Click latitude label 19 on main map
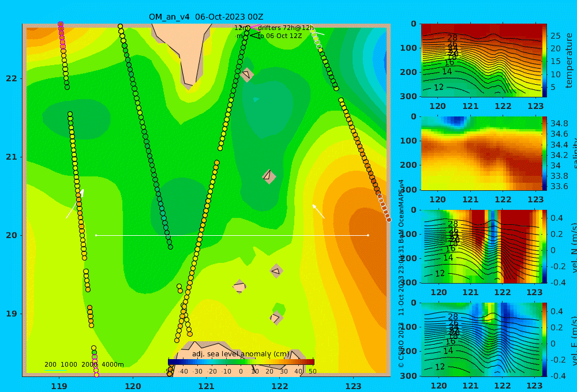Image resolution: width=577 pixels, height=392 pixels. point(11,314)
